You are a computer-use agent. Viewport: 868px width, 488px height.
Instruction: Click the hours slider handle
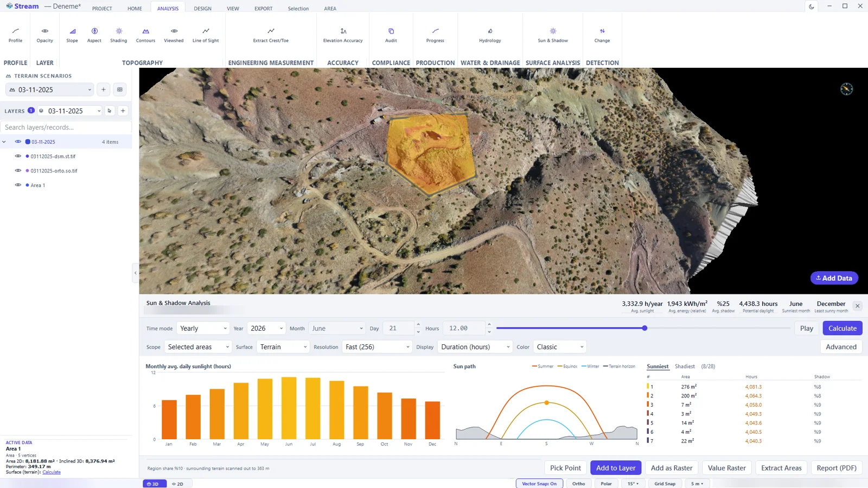pyautogui.click(x=644, y=328)
